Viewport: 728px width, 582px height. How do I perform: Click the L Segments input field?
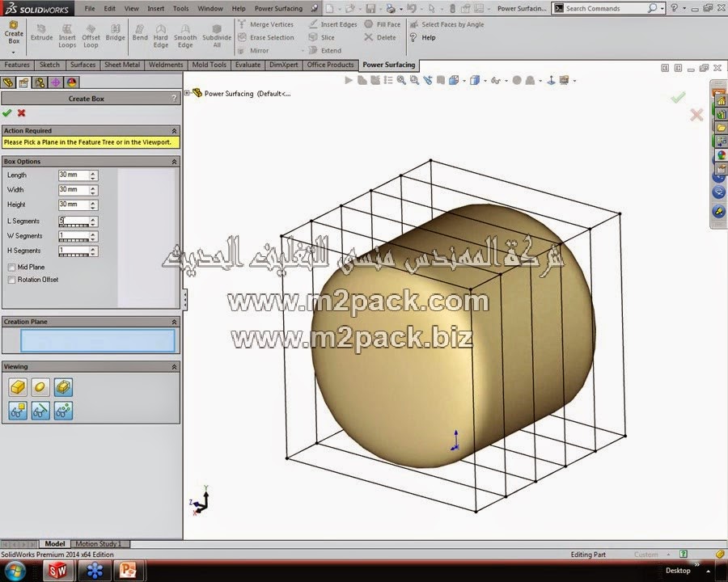tap(74, 221)
